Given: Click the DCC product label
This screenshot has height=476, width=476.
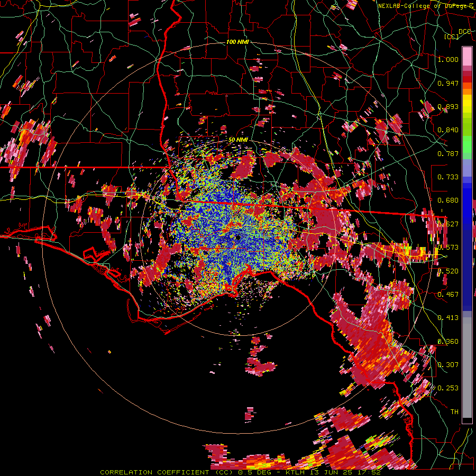Looking at the screenshot, I should [464, 32].
